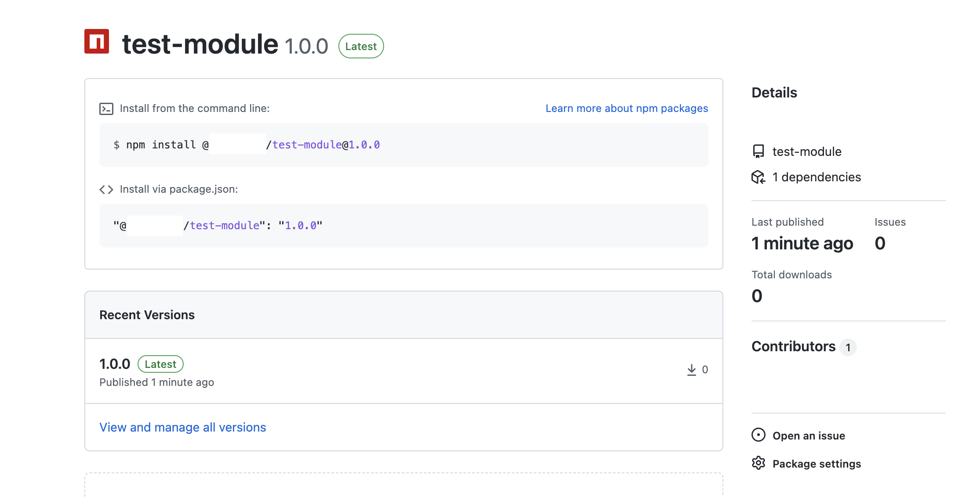
Task: Click the repository icon next to test-module
Action: pyautogui.click(x=759, y=151)
